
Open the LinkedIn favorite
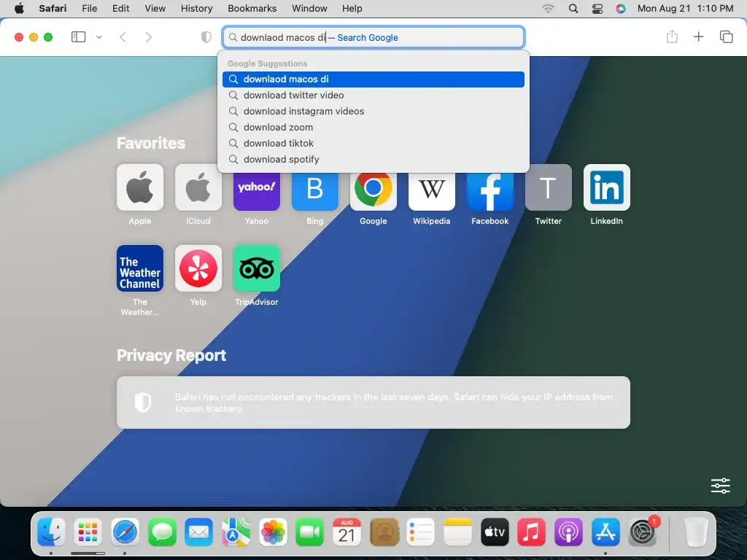(606, 187)
